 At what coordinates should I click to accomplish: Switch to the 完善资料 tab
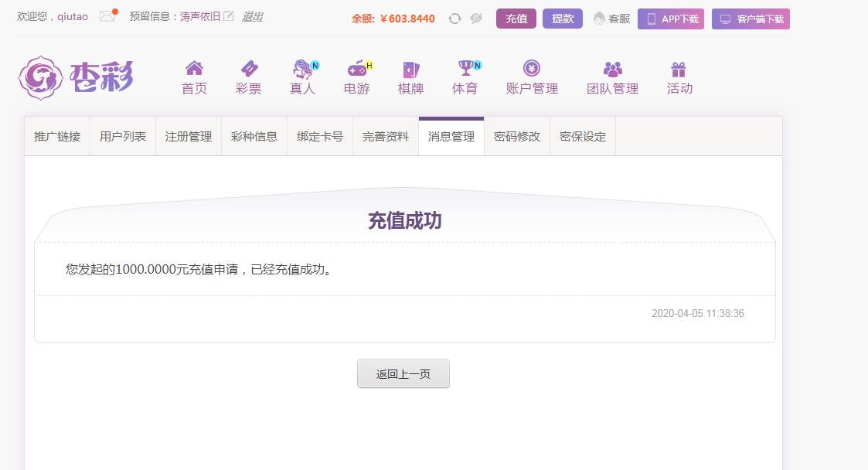[386, 137]
